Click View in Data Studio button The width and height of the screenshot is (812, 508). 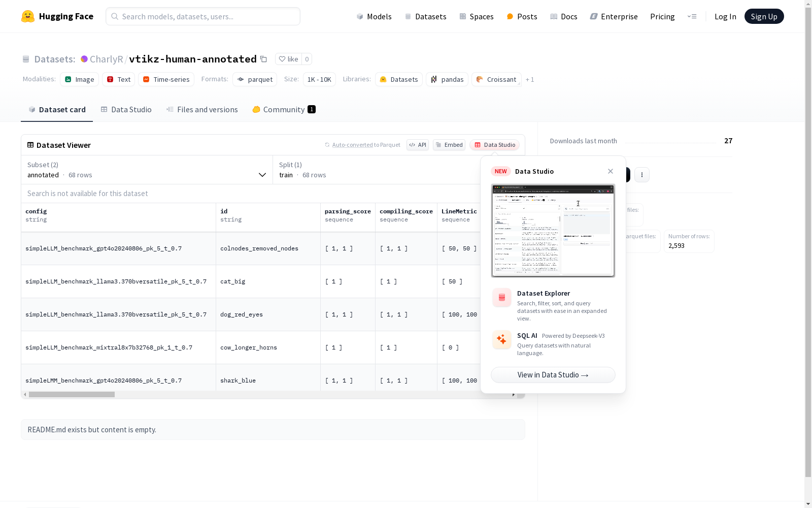click(553, 375)
